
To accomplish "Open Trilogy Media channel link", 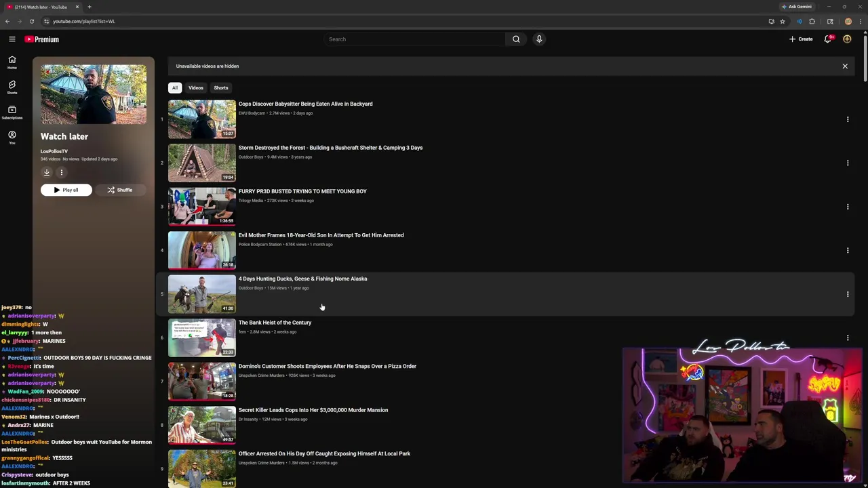I will [251, 201].
